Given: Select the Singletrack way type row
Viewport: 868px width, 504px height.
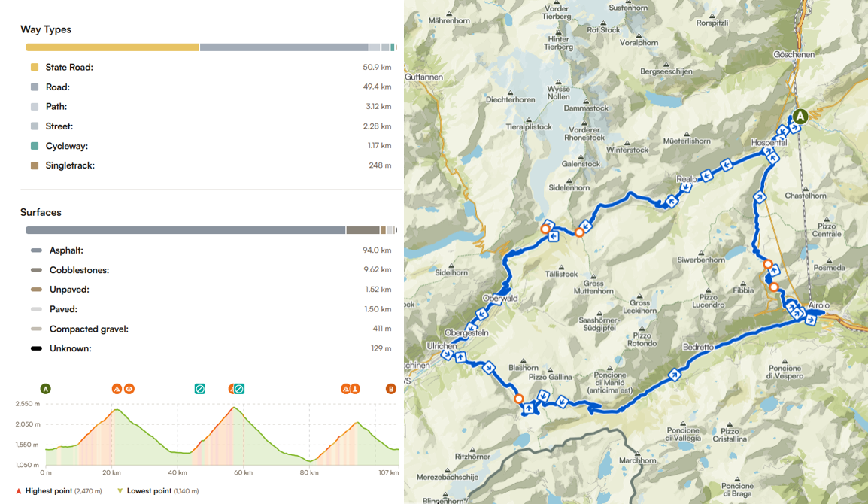Looking at the screenshot, I should 70,165.
